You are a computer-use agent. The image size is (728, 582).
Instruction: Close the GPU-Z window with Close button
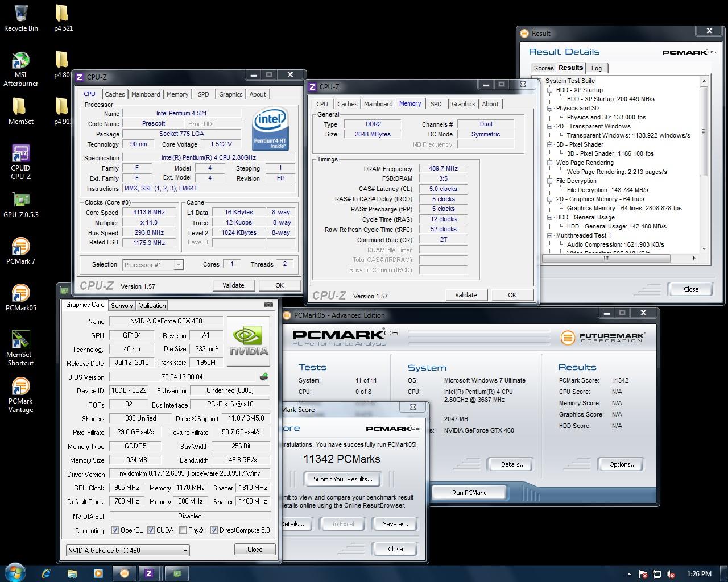point(255,550)
